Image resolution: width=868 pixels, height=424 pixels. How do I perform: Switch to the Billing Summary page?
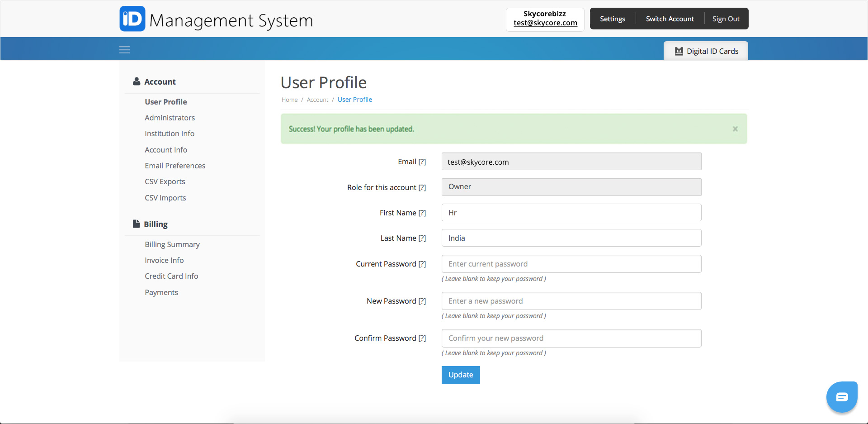click(172, 244)
